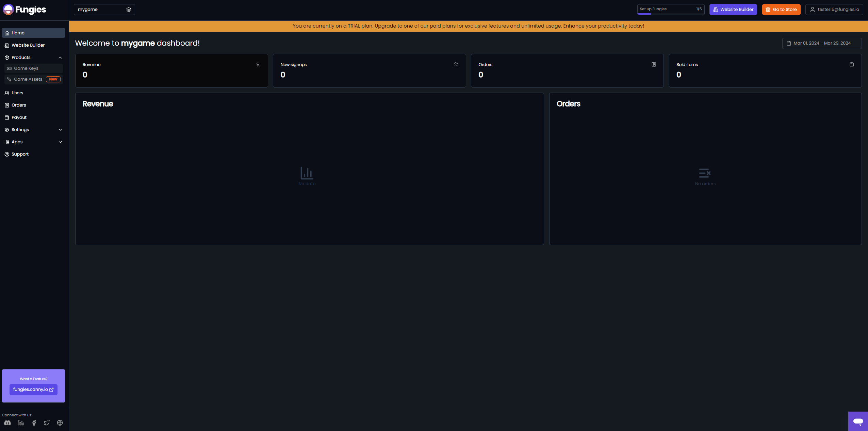Click the LinkedIn icon in footer

click(21, 423)
